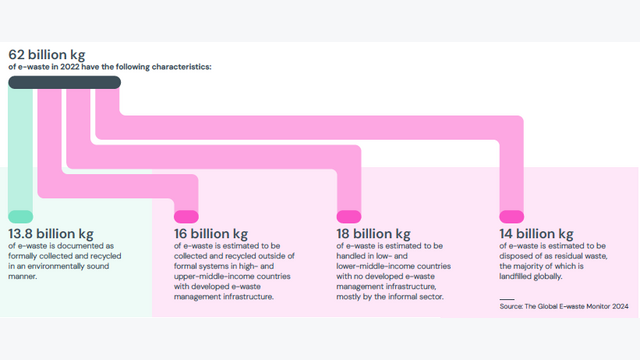Image resolution: width=640 pixels, height=360 pixels.
Task: Select the subtitle "of e-waste in 2022 have the following characteristics:"
Action: coord(110,67)
